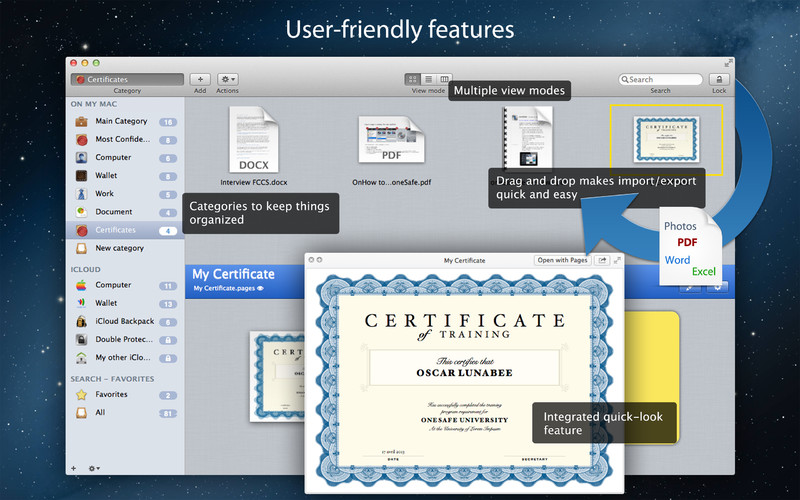This screenshot has height=500, width=800.
Task: Open the sidebar bottom gear menu
Action: tap(94, 467)
